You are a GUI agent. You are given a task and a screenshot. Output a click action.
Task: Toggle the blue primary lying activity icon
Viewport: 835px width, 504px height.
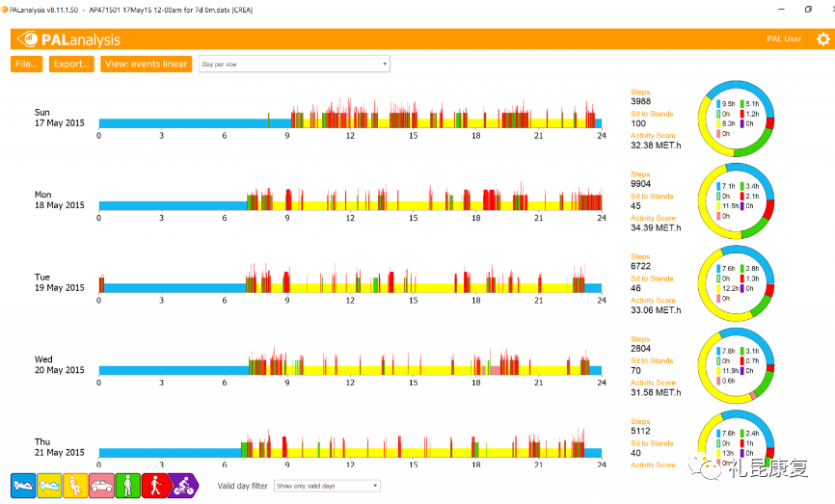tap(23, 486)
